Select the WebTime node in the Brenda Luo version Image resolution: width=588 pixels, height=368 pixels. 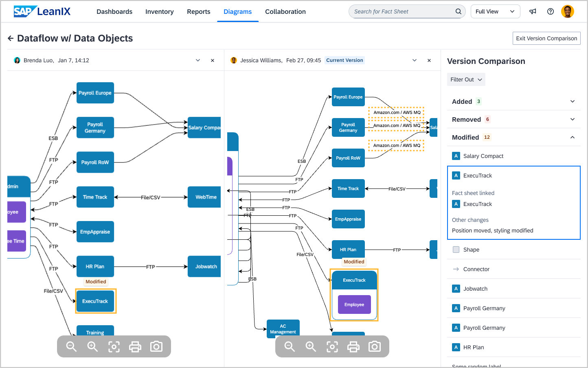[204, 197]
